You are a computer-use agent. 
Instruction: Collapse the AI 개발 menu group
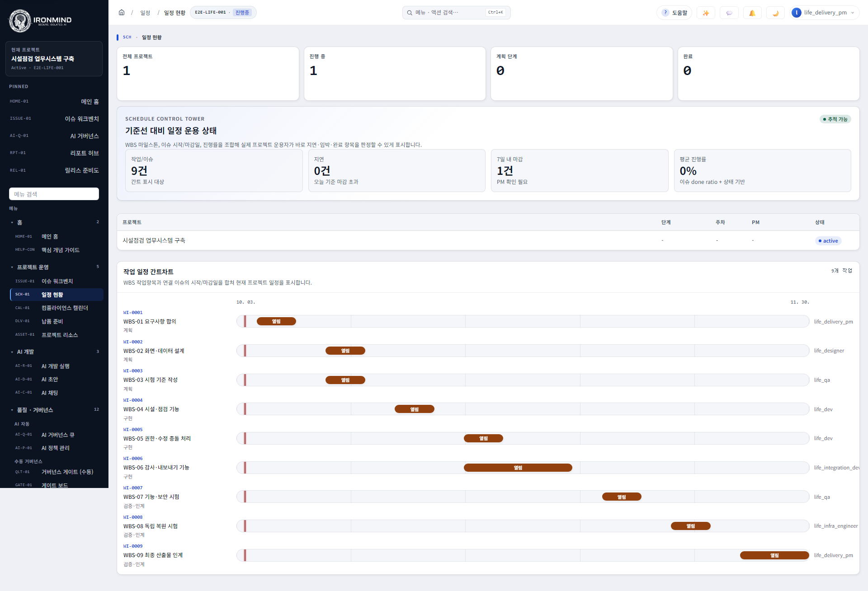pyautogui.click(x=54, y=352)
